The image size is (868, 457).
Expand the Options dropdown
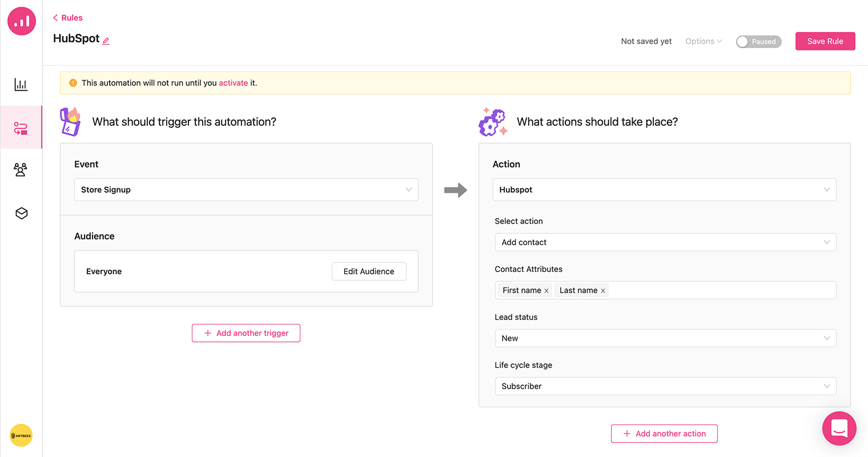[x=704, y=41]
